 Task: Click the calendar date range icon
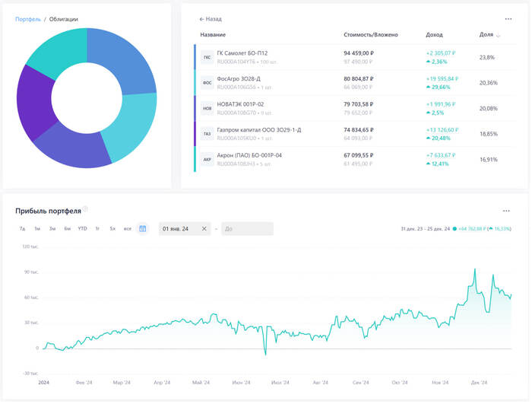[142, 228]
